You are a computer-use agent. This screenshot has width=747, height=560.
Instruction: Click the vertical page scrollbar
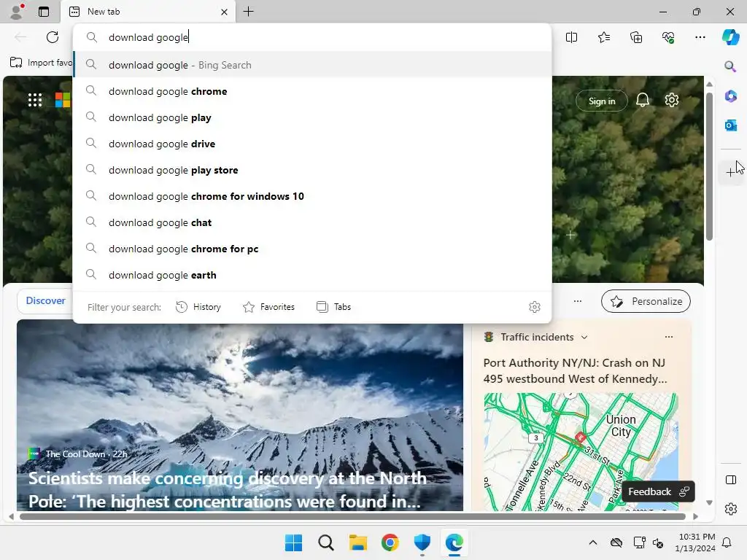[x=709, y=167]
